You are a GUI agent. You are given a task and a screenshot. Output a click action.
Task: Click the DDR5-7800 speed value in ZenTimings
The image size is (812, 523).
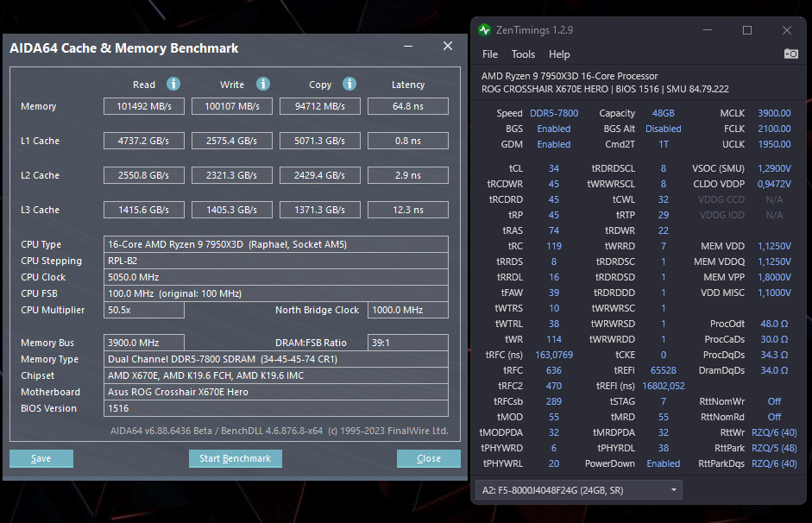554,113
